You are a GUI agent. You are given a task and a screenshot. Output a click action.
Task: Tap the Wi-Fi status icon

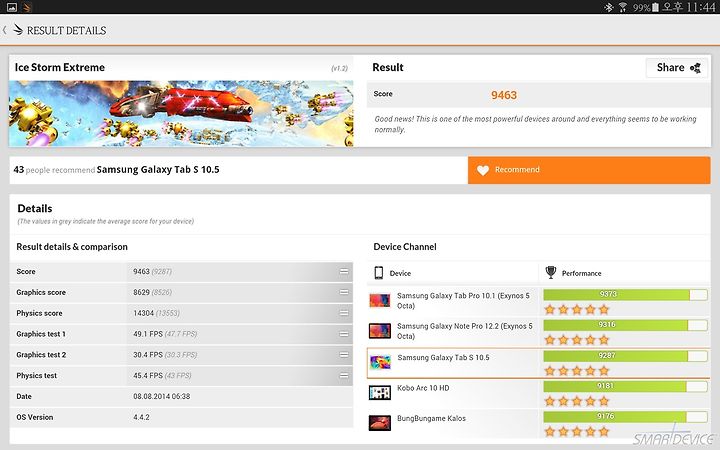(623, 7)
